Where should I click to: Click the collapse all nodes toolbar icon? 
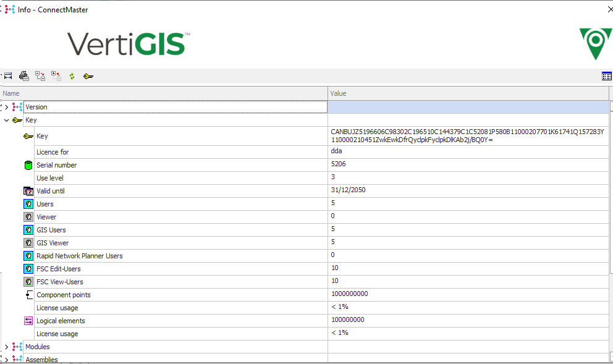tap(56, 76)
